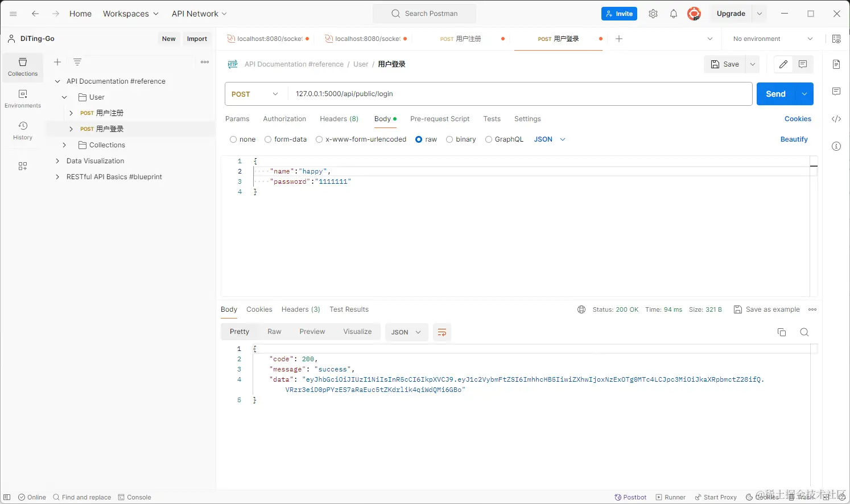This screenshot has width=850, height=504.
Task: Go forward with the right arrow
Action: [55, 14]
